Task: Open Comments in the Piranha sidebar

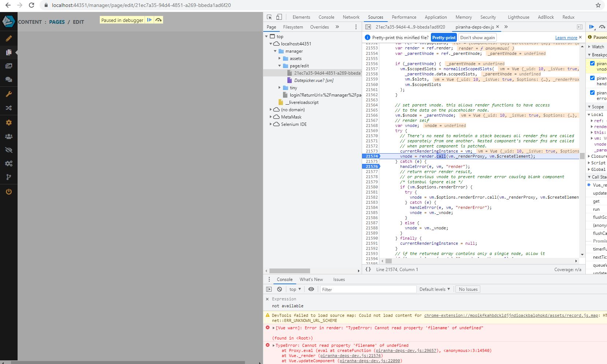Action: [x=9, y=79]
